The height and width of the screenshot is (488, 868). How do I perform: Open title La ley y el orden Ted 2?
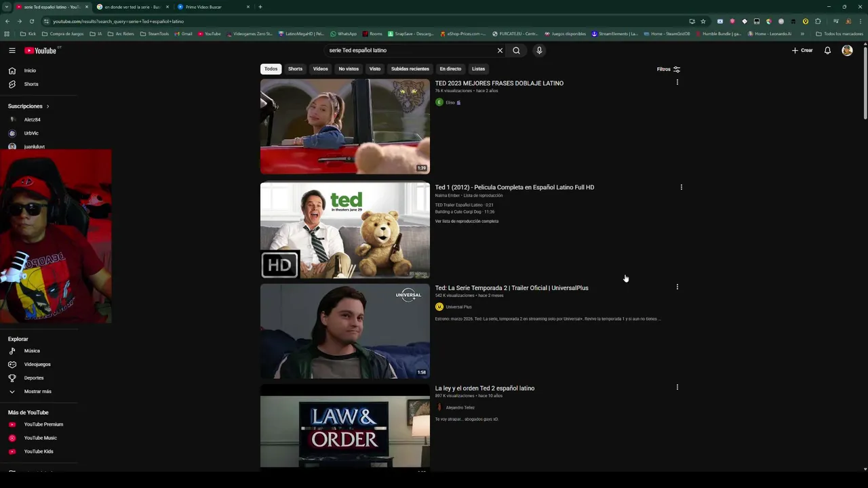point(485,388)
